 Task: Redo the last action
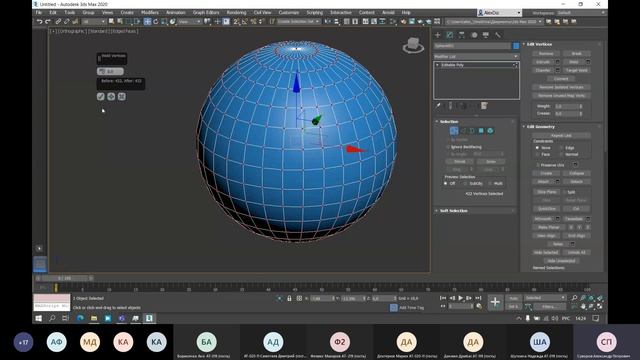[x=48, y=21]
